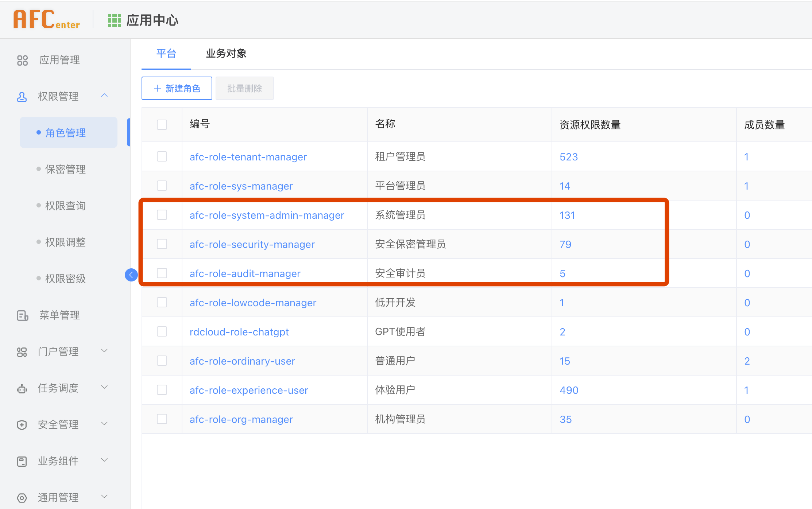Click resource count 523 for tenant manager
The width and height of the screenshot is (812, 509).
(569, 157)
